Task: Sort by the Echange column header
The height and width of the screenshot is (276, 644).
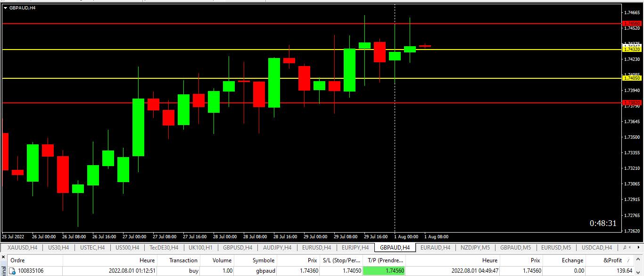Action: [564, 260]
